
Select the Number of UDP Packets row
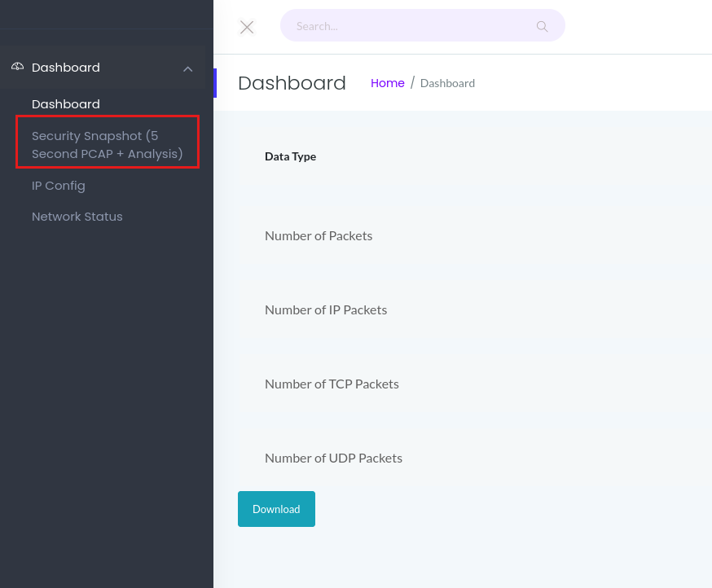click(334, 459)
